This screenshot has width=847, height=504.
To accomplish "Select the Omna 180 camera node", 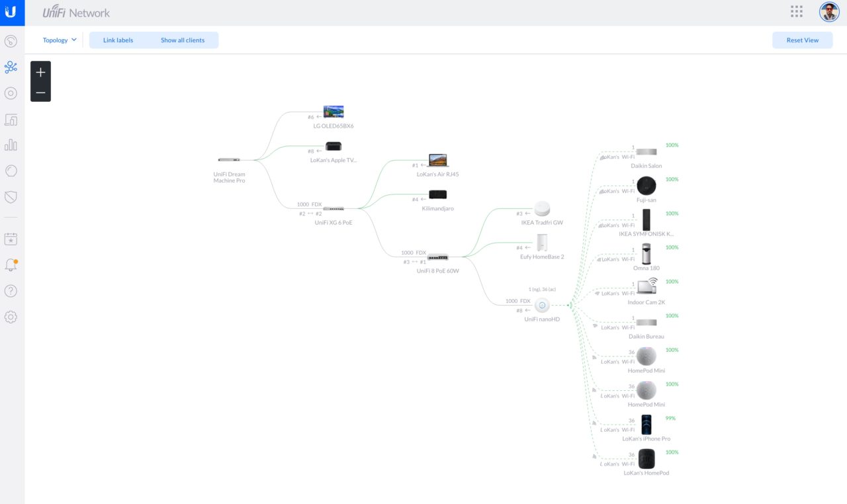I will point(646,254).
